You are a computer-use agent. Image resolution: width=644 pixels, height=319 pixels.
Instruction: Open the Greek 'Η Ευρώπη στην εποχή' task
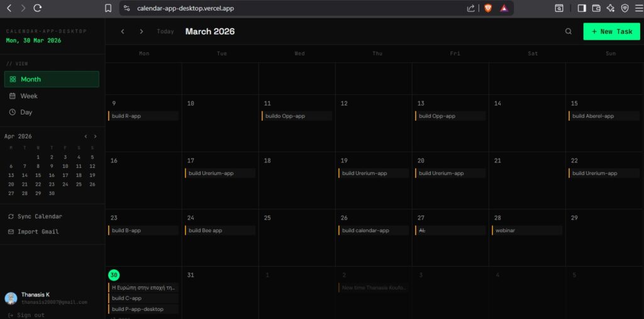pyautogui.click(x=143, y=288)
